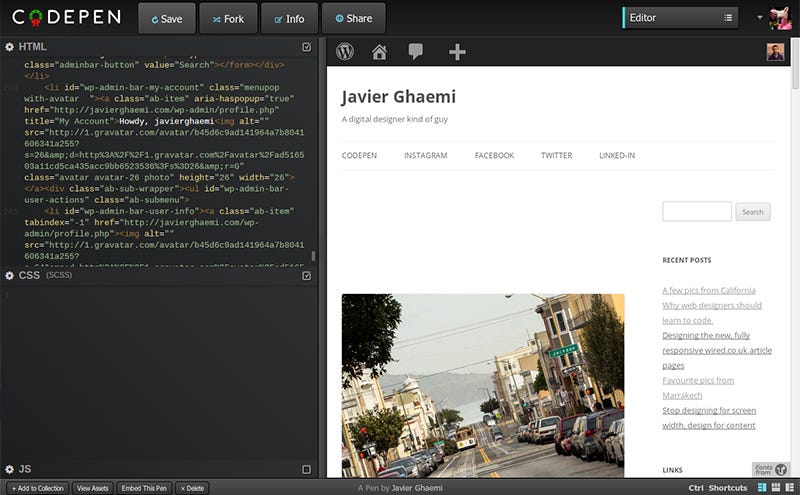
Task: Open the HTML panel settings gear
Action: point(9,47)
